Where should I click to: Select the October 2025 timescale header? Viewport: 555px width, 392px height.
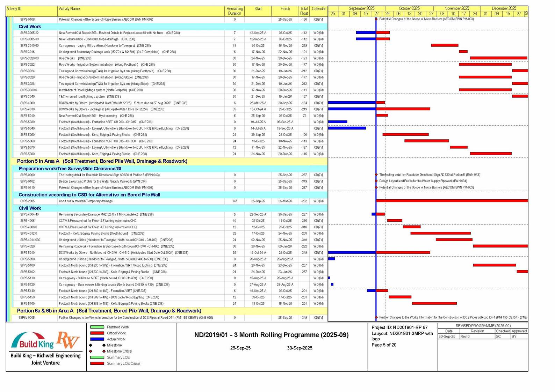[409, 8]
